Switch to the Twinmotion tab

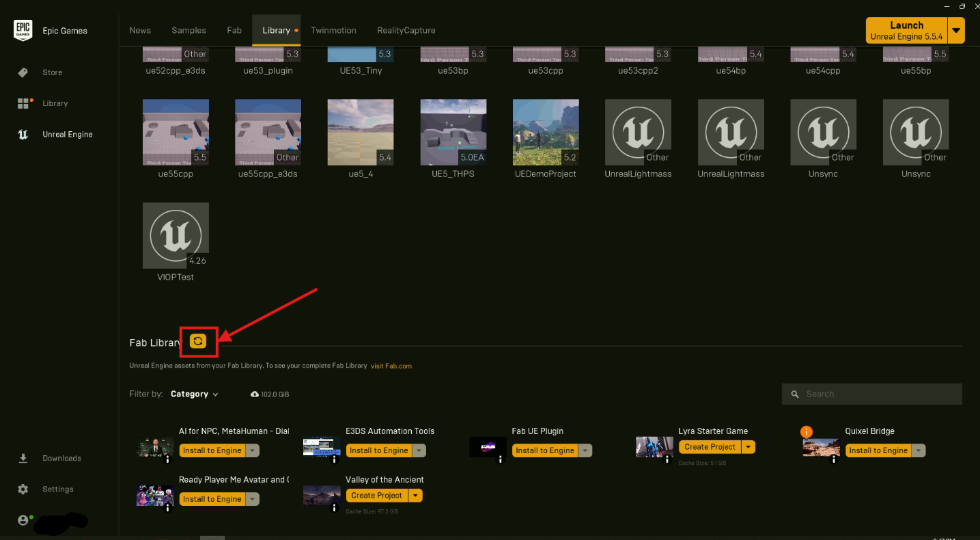pos(334,30)
